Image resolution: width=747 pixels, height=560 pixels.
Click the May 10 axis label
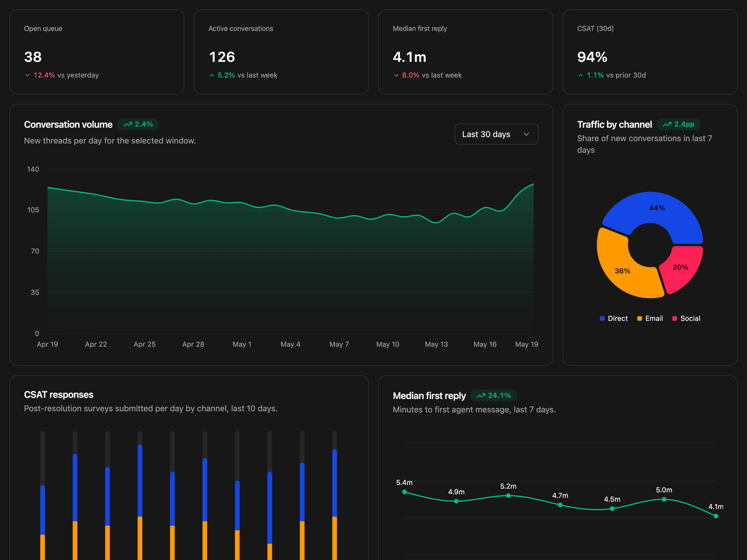[388, 344]
